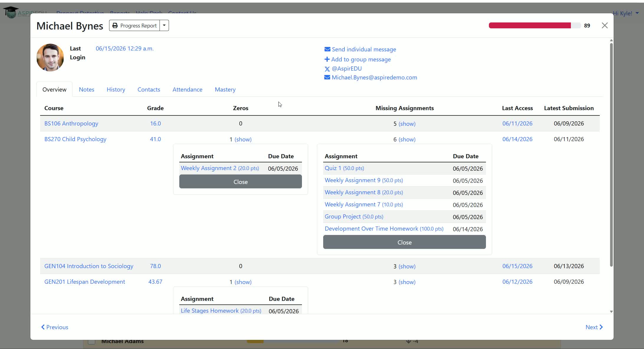Click the email envelope icon beside Michael.Bynes address
The width and height of the screenshot is (644, 349).
[x=327, y=77]
